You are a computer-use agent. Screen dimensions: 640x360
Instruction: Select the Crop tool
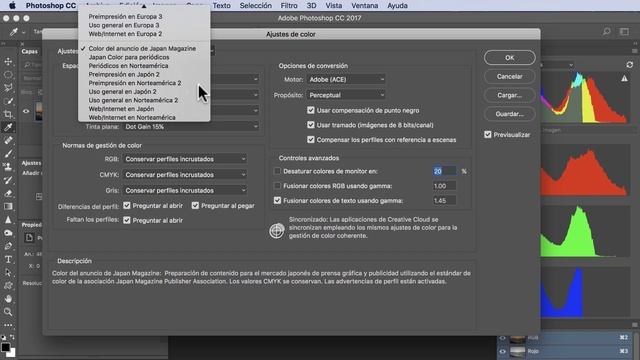(8, 114)
